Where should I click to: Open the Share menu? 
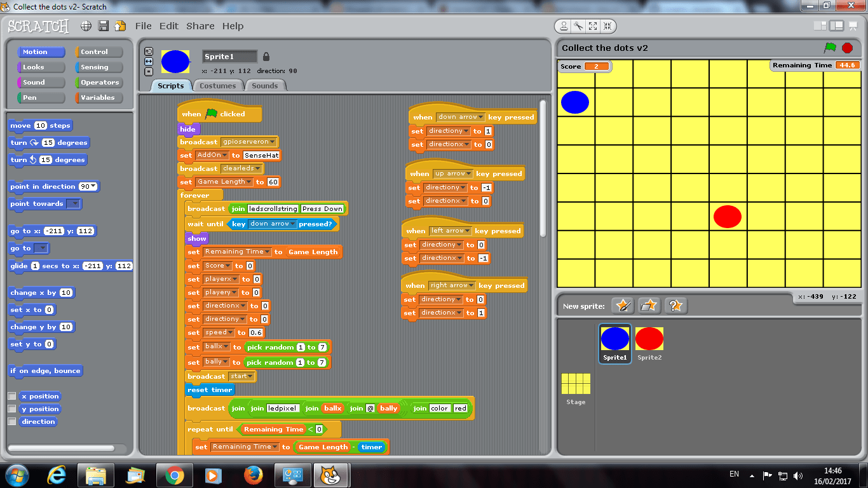point(200,26)
